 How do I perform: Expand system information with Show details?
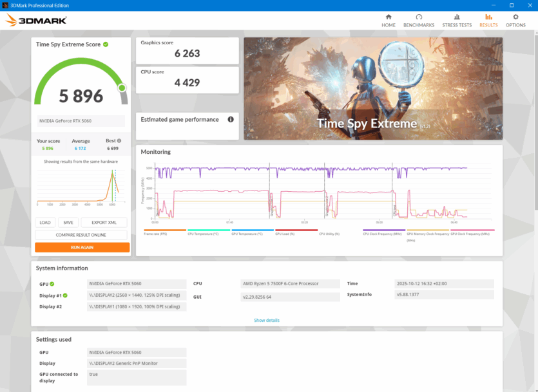pos(266,320)
